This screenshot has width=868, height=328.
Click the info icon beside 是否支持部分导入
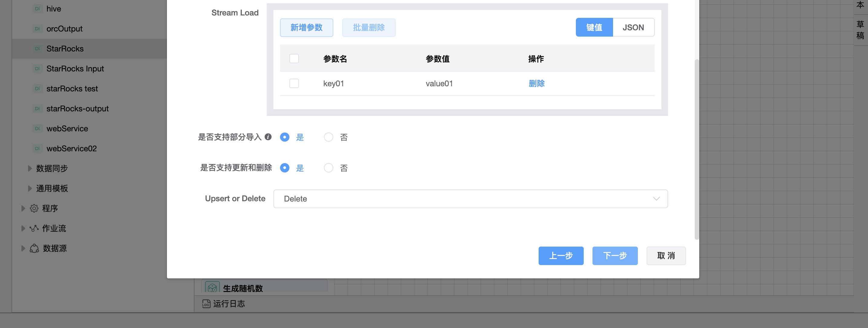tap(268, 137)
